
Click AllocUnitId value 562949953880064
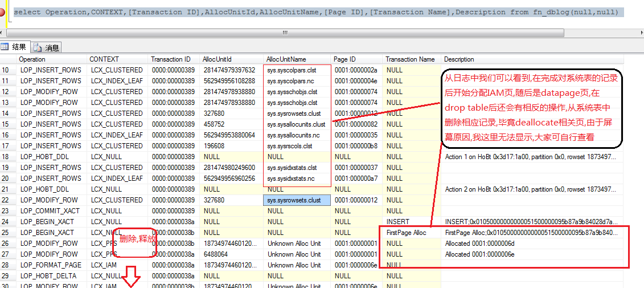click(x=229, y=135)
